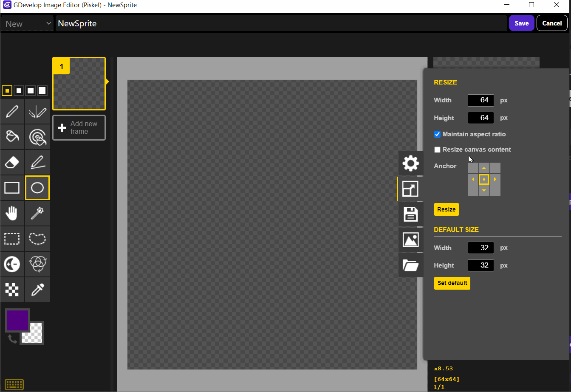Enable Resize canvas content checkbox
Image resolution: width=571 pixels, height=392 pixels.
coord(437,149)
